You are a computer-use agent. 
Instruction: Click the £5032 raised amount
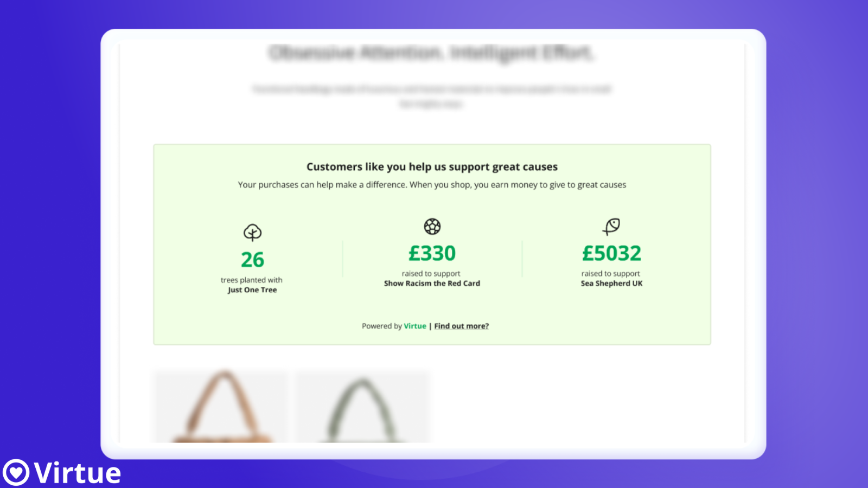point(611,253)
